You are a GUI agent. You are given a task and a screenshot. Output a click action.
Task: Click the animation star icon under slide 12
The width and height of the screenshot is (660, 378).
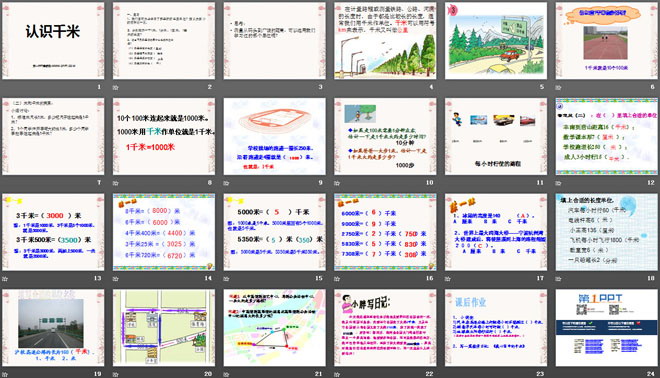[558, 183]
